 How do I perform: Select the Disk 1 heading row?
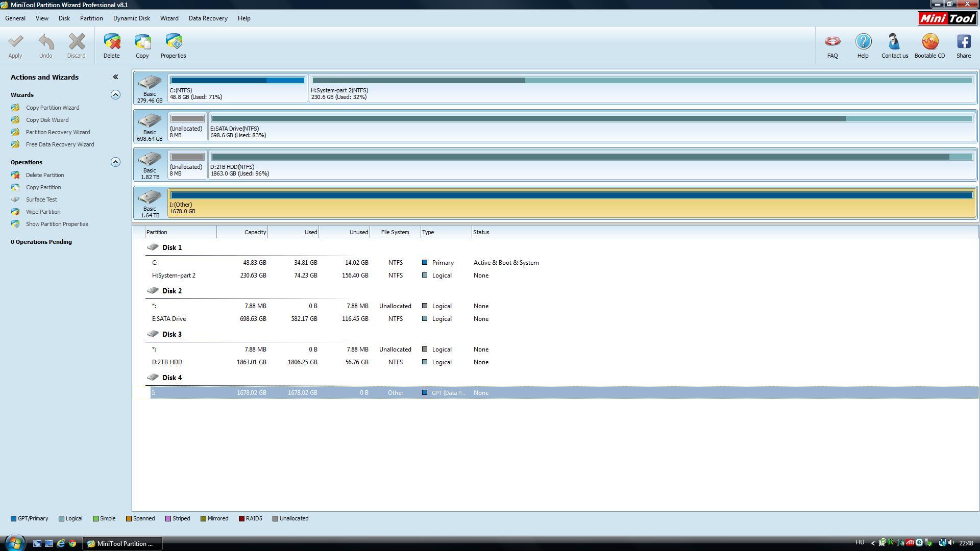(171, 247)
